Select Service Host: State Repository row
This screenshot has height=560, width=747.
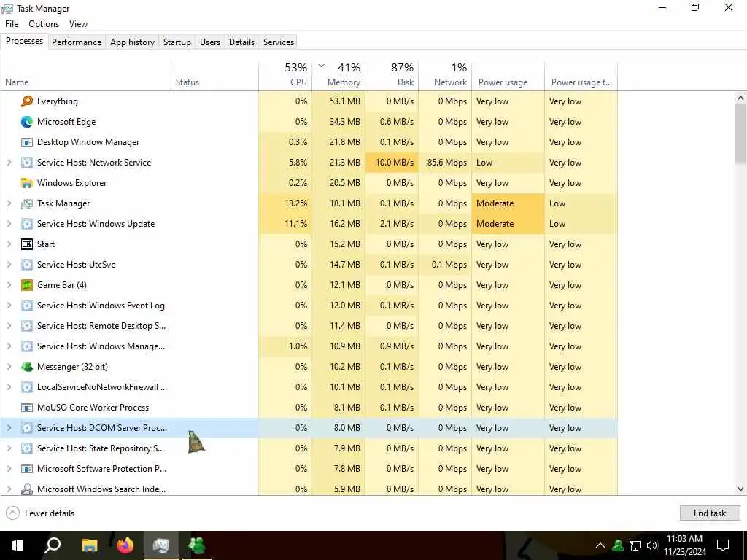[x=309, y=448]
